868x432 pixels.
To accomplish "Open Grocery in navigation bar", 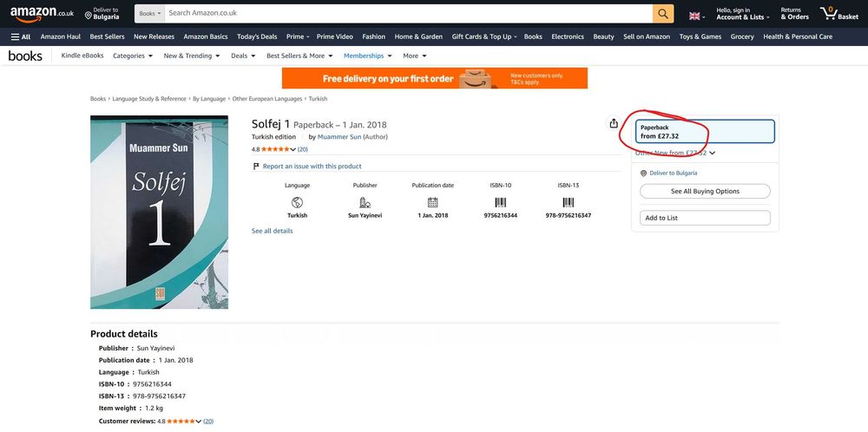I will (742, 36).
